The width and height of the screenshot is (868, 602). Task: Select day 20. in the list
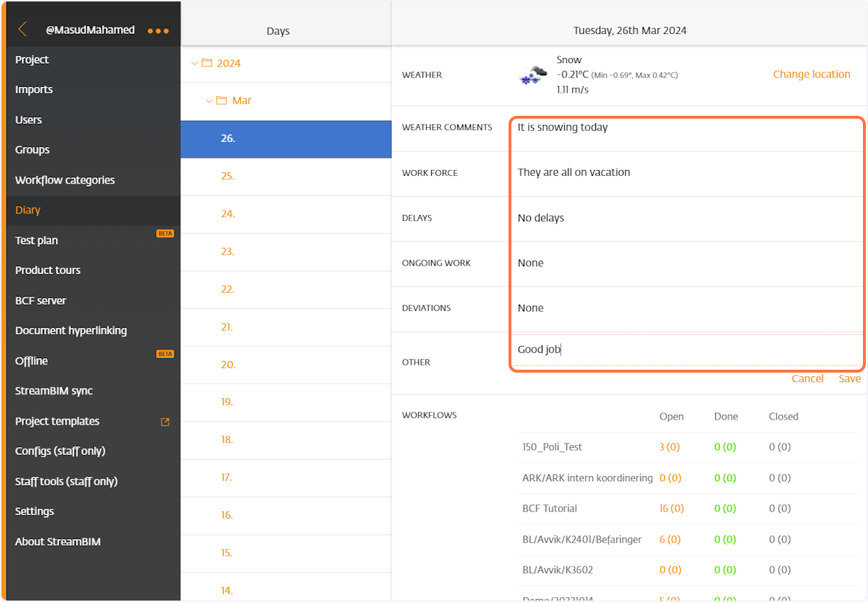point(286,365)
